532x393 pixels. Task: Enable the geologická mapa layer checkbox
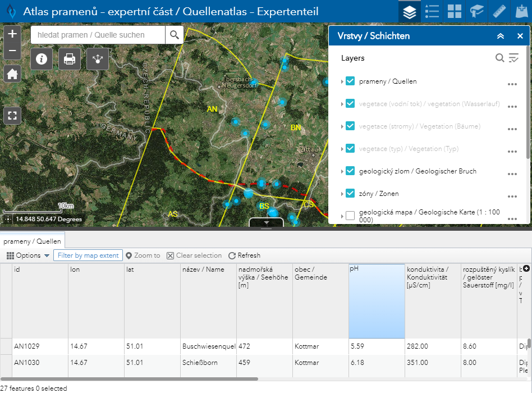click(350, 216)
